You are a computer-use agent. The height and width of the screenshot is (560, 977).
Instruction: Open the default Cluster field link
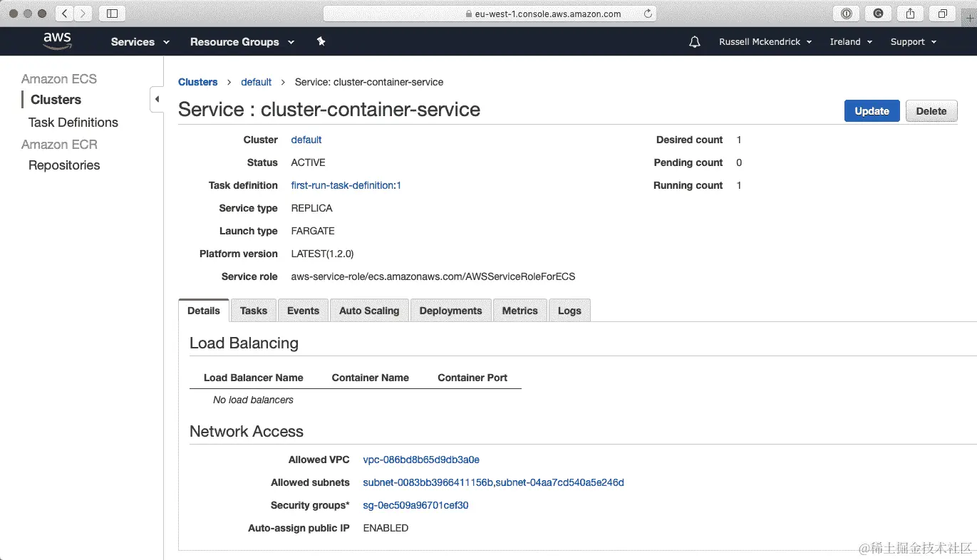(306, 140)
